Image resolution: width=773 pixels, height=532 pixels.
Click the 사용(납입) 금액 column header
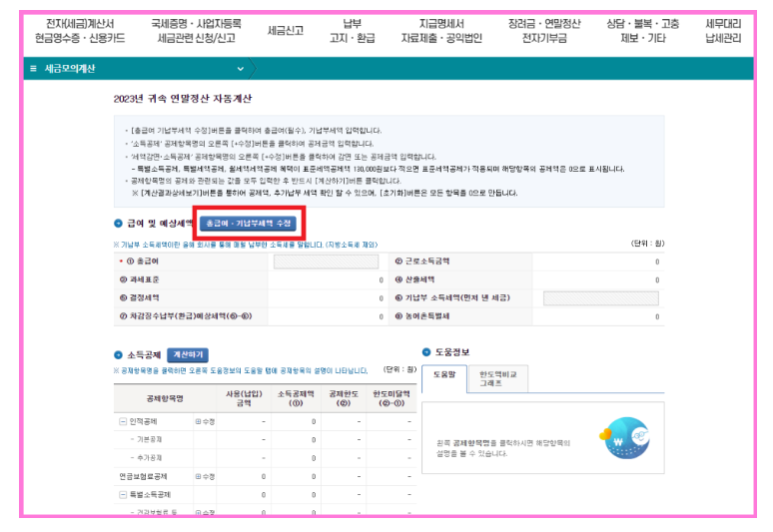(x=244, y=398)
